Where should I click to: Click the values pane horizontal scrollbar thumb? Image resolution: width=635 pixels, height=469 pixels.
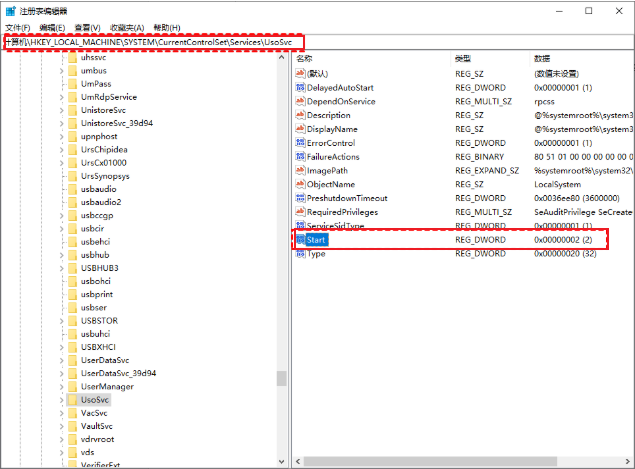(x=430, y=462)
